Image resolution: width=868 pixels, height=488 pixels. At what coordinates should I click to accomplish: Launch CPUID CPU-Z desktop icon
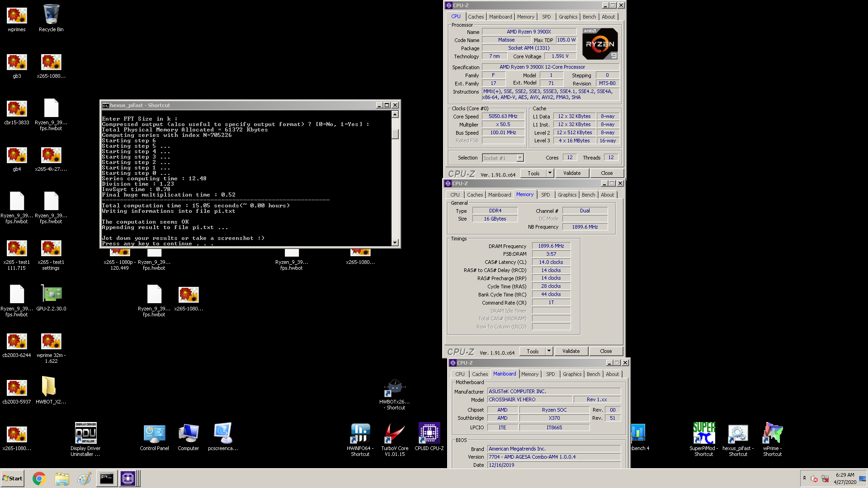(x=429, y=437)
